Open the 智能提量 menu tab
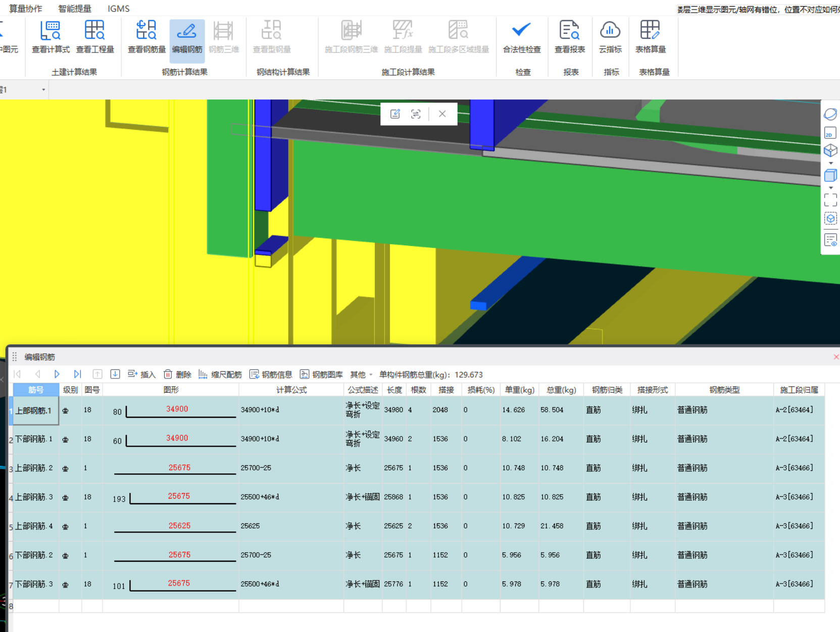 pyautogui.click(x=75, y=9)
